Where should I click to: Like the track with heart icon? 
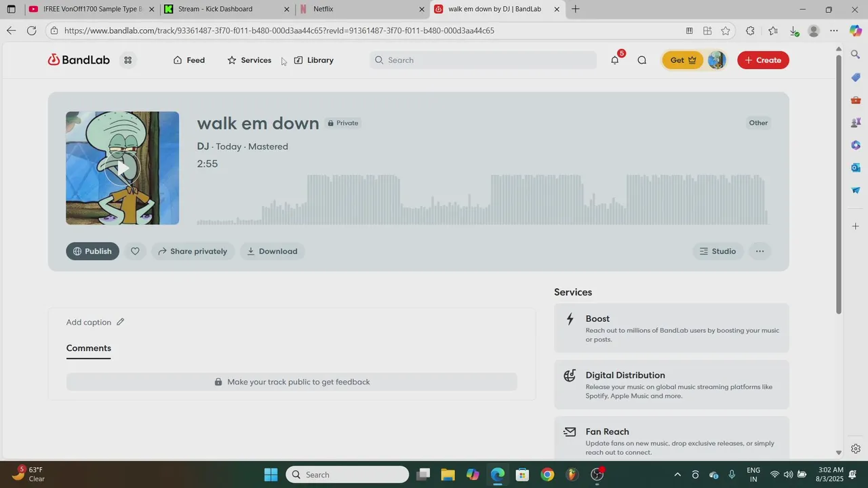pos(135,251)
